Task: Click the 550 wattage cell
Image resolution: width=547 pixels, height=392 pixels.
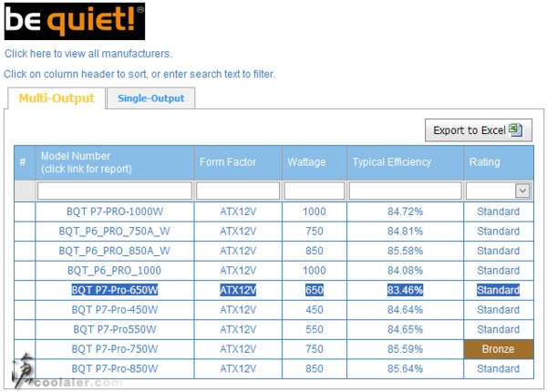Action: click(315, 329)
